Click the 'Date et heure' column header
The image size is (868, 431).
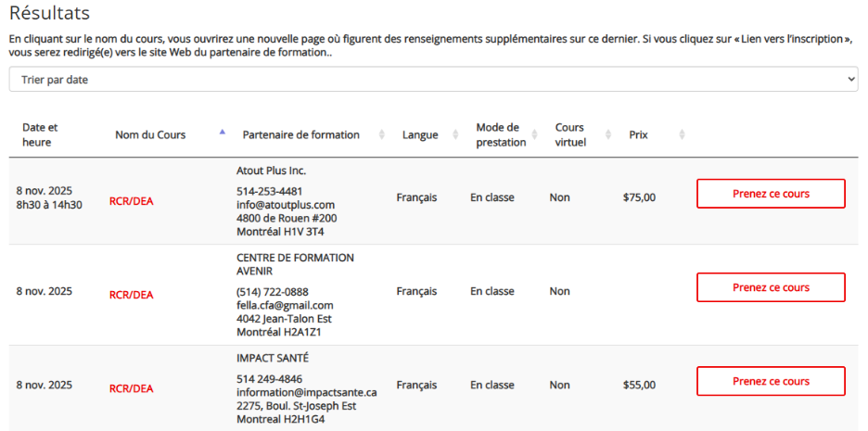(40, 134)
